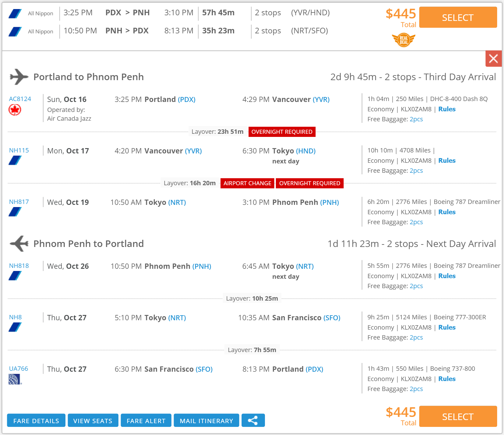Click the 'Portland to Phnom Penh' heading
This screenshot has width=504, height=435.
click(x=89, y=77)
